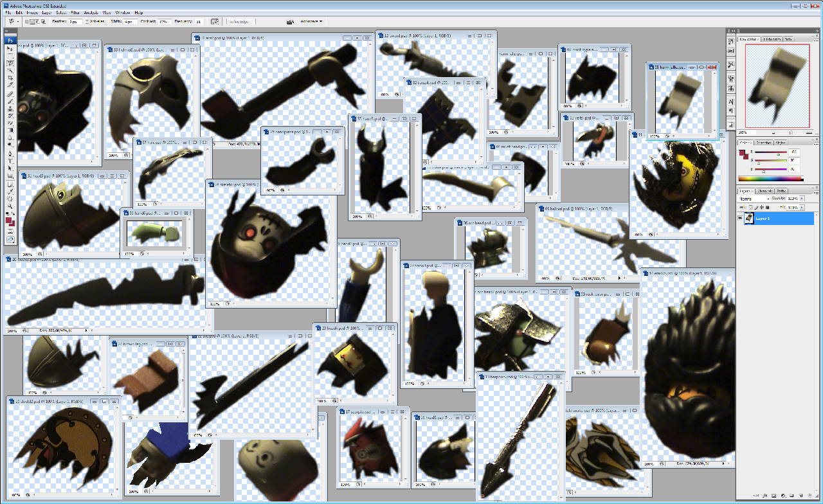Select the Crop tool

pyautogui.click(x=10, y=78)
